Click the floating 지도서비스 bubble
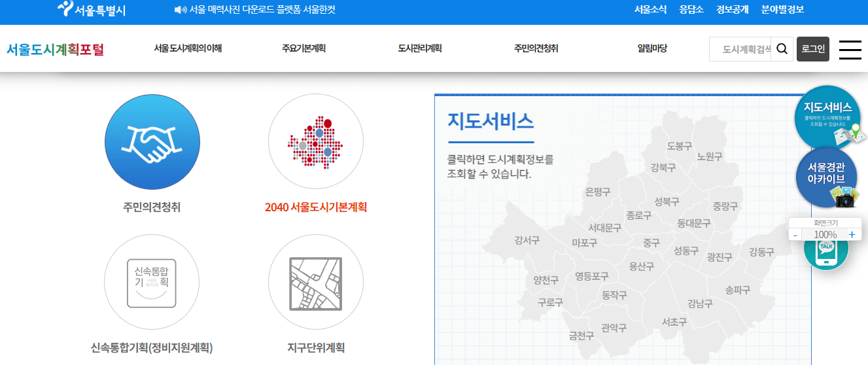Viewport: 868px width, 365px height. click(x=828, y=118)
